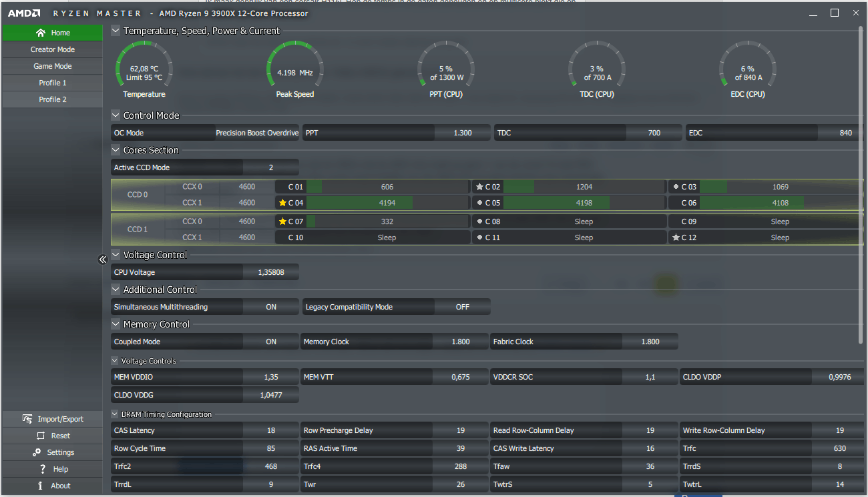
Task: Collapse the Voltage Control section
Action: pos(116,255)
